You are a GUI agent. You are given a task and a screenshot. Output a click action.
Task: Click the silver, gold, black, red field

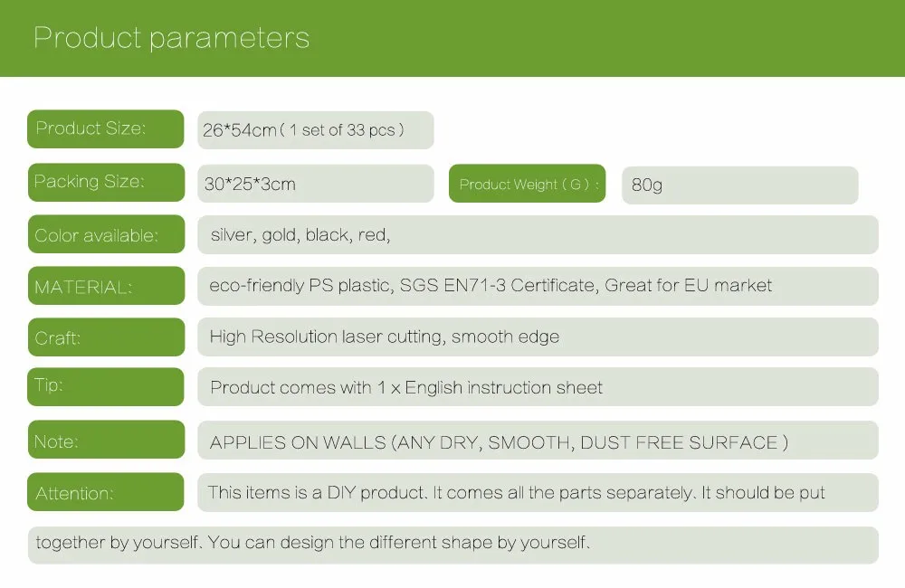point(538,235)
